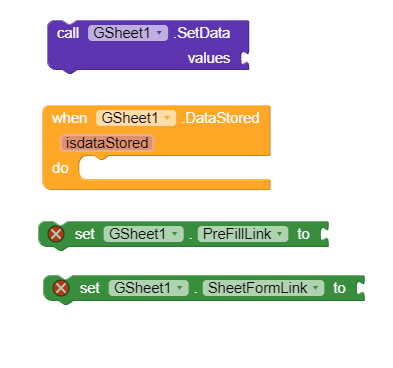Image resolution: width=393 pixels, height=368 pixels.
Task: Open GSheet1 dropdown in DataStored event block
Action: point(136,118)
